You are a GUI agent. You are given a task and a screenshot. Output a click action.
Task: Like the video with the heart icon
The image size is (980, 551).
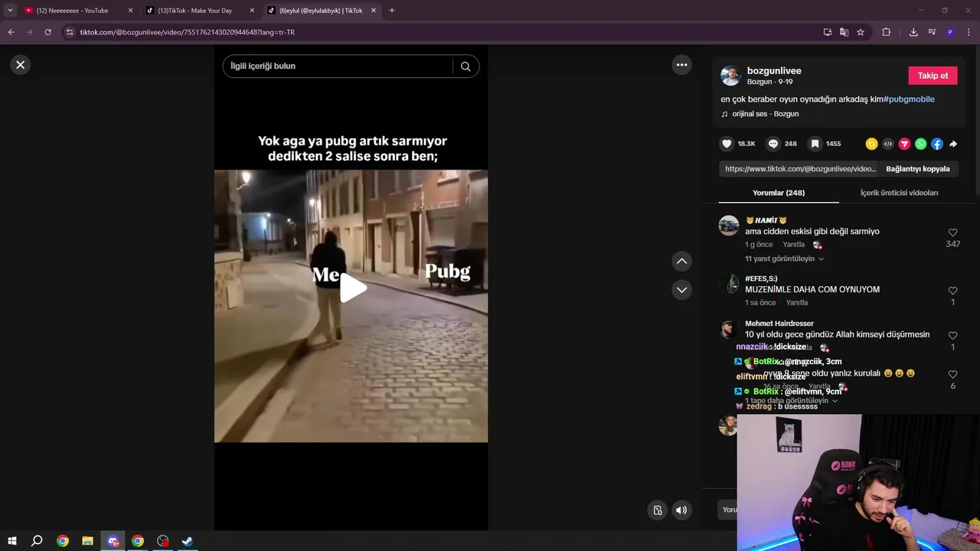[727, 144]
